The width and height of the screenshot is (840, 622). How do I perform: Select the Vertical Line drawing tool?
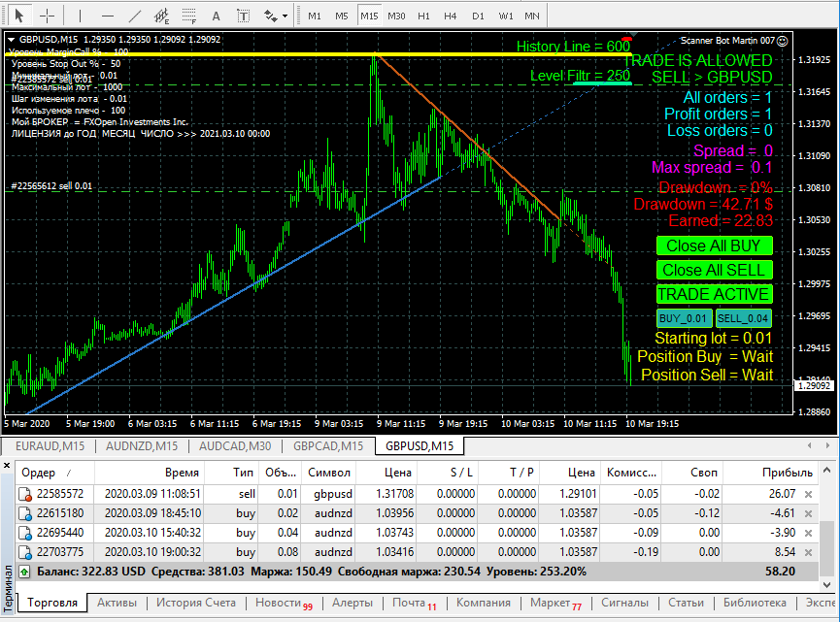tap(80, 16)
